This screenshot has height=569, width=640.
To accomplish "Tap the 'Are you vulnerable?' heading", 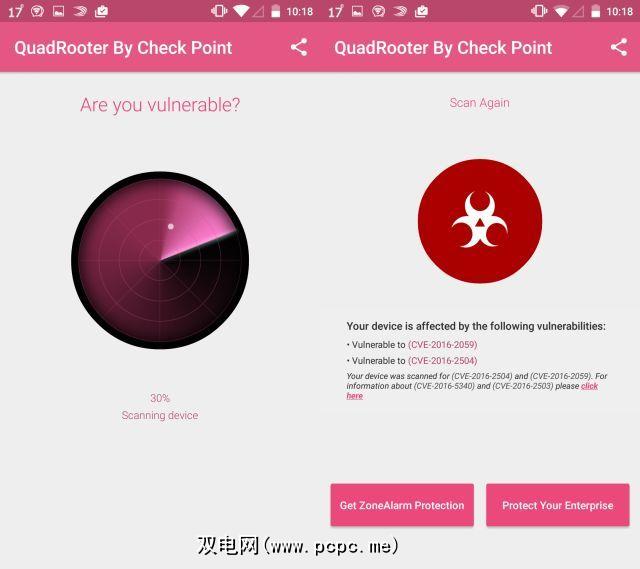I will [160, 105].
